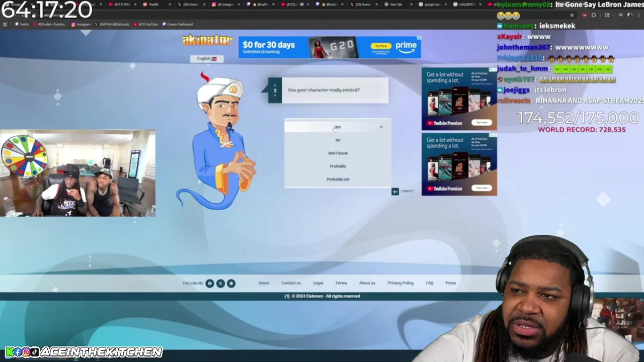Choose the Probably answer
This screenshot has width=644, height=362.
tap(338, 166)
